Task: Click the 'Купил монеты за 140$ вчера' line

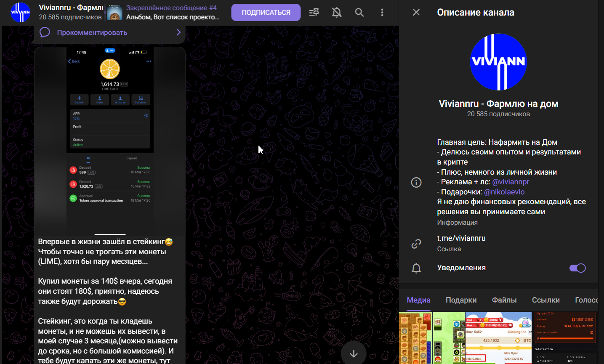Action: (105, 281)
